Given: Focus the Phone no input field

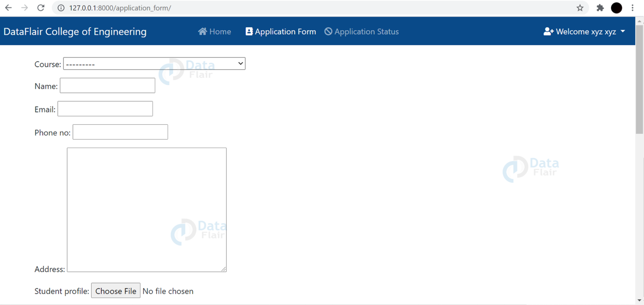Looking at the screenshot, I should tap(120, 132).
